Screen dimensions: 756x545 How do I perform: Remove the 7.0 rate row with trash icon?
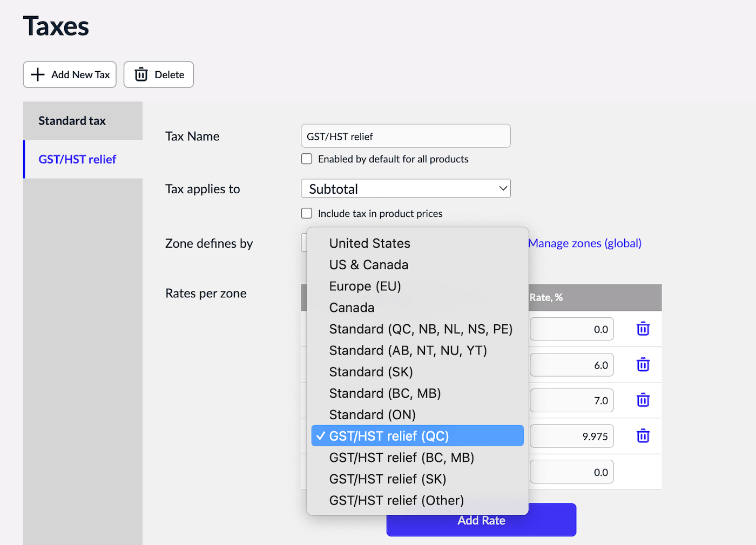click(643, 400)
